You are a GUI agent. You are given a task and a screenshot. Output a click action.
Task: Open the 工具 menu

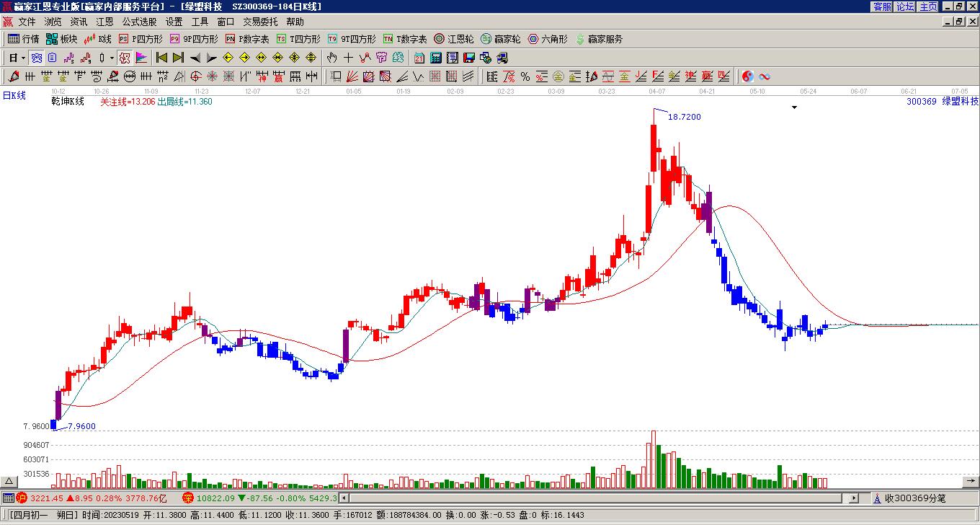(x=200, y=22)
